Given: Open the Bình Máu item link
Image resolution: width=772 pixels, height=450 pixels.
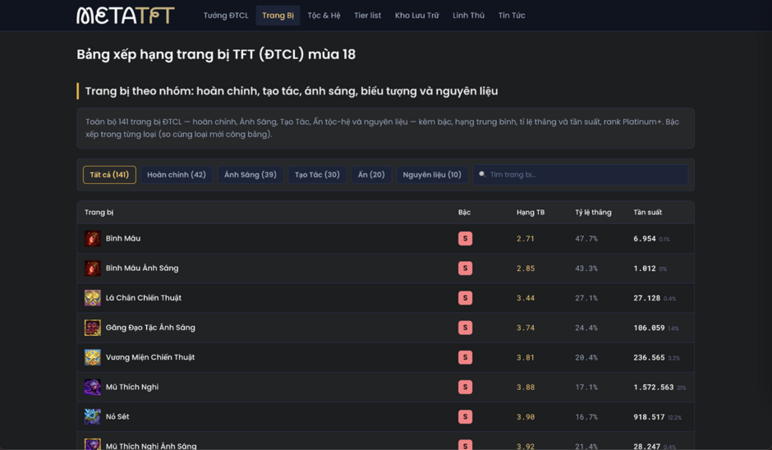Looking at the screenshot, I should [x=123, y=238].
